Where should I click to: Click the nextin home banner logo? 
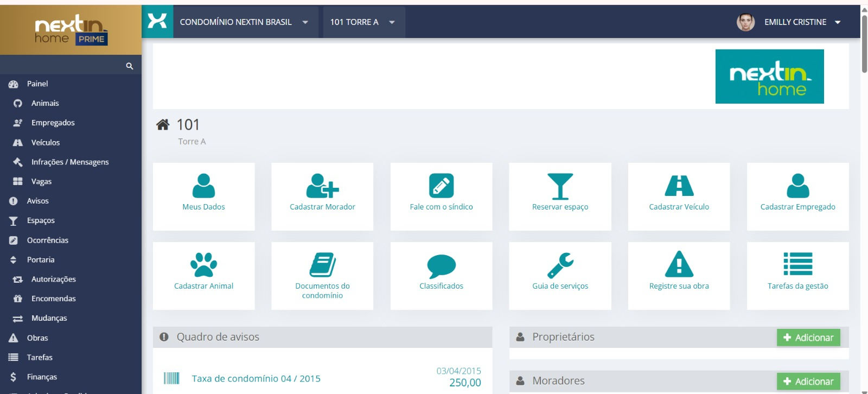coord(769,77)
